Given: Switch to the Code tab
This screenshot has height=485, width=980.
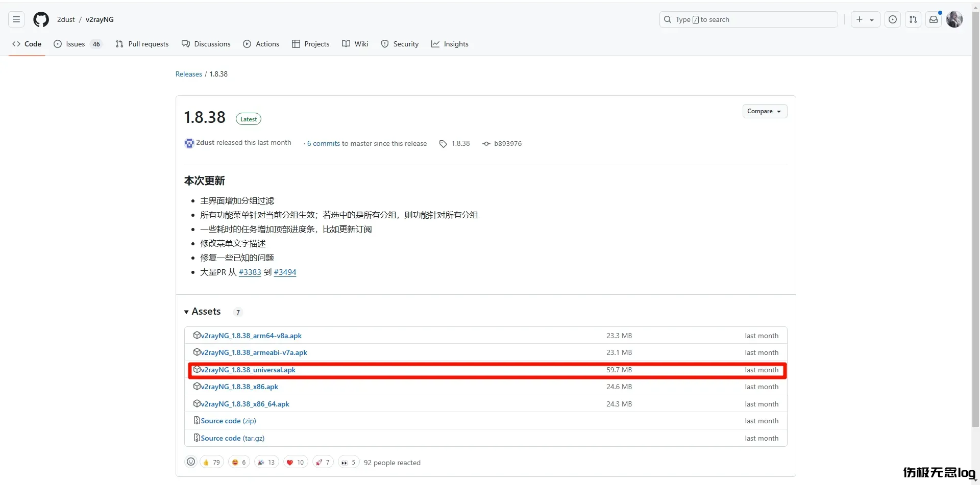Looking at the screenshot, I should point(27,44).
